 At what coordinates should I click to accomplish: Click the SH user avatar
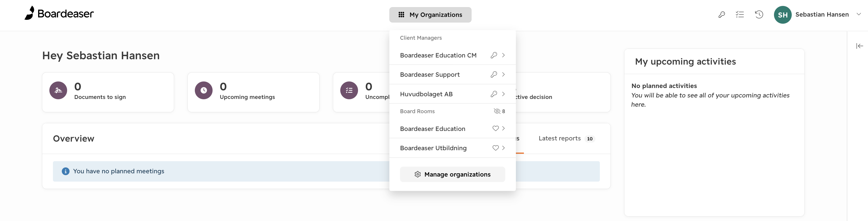tap(783, 15)
